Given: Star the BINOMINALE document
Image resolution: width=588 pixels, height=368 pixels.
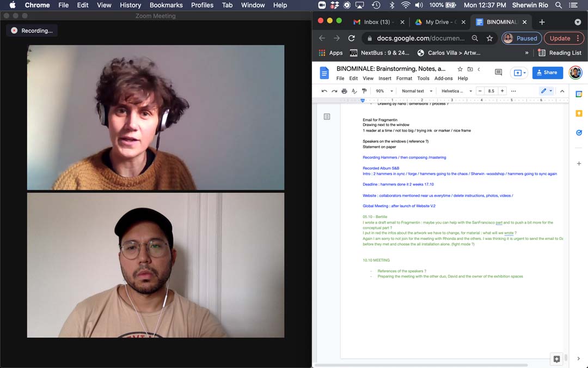Looking at the screenshot, I should (460, 69).
